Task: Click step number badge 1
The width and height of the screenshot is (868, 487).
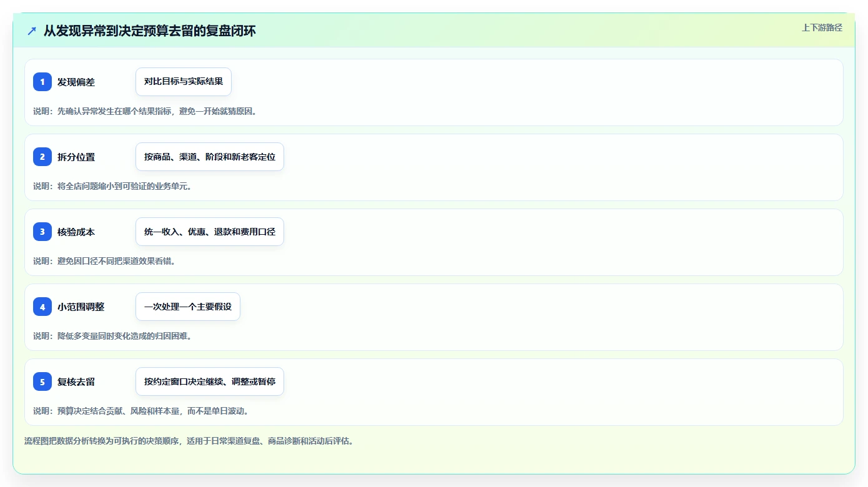Action: pos(42,82)
